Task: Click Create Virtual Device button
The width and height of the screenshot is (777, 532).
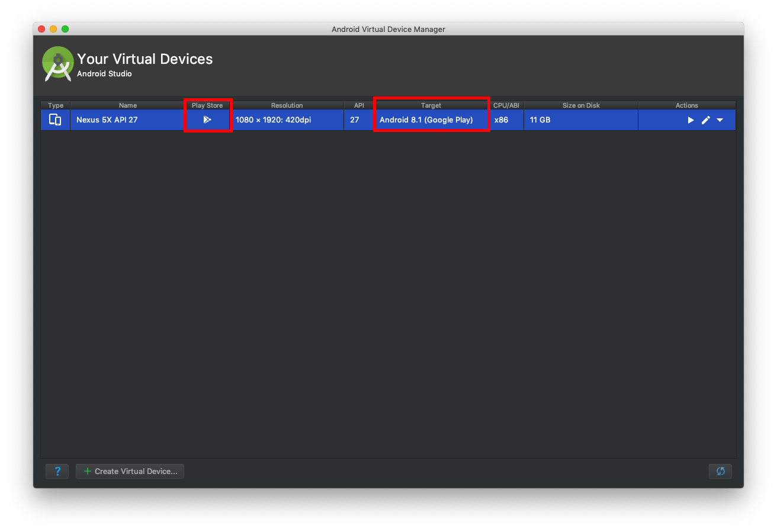Action: pos(130,471)
